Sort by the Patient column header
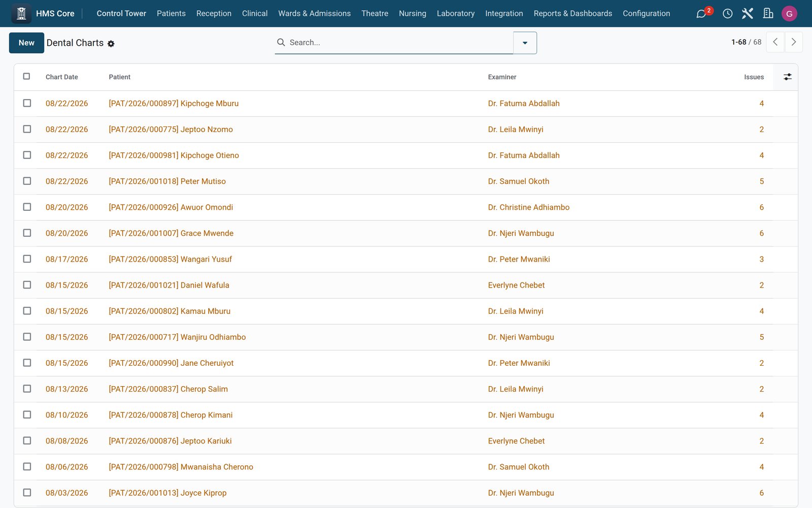Screen dimensions: 812x508 coord(120,77)
